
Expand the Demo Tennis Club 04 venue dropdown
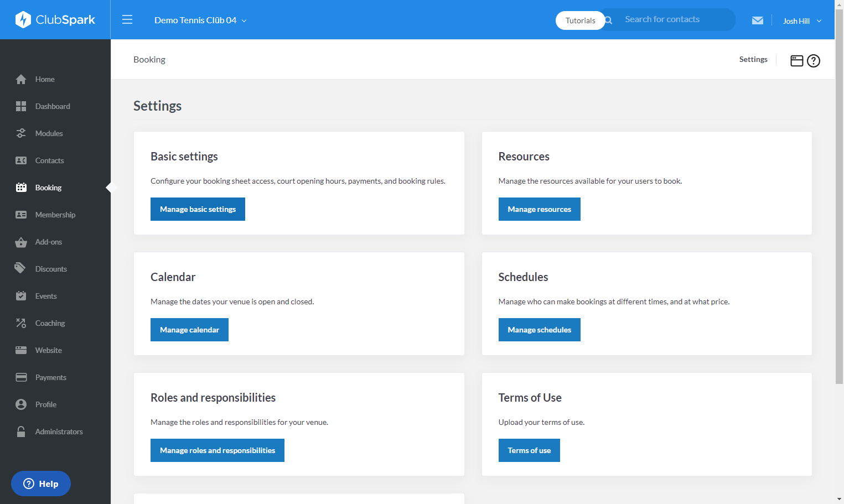pyautogui.click(x=200, y=20)
